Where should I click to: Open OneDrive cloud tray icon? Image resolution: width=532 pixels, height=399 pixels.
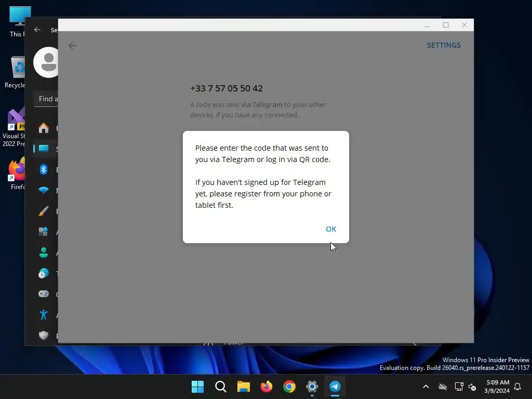click(443, 387)
